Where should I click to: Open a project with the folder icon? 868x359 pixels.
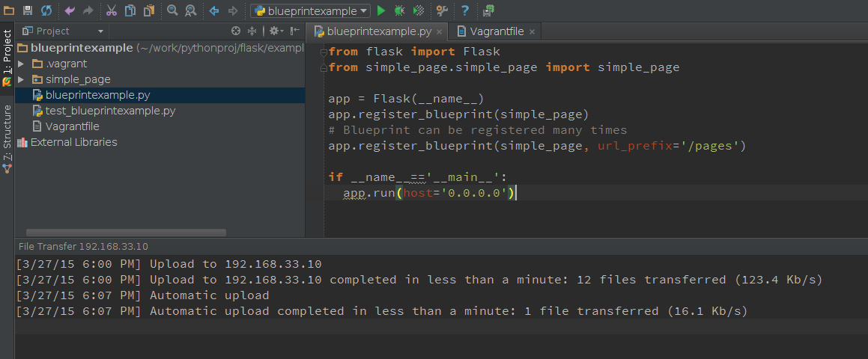(x=9, y=10)
